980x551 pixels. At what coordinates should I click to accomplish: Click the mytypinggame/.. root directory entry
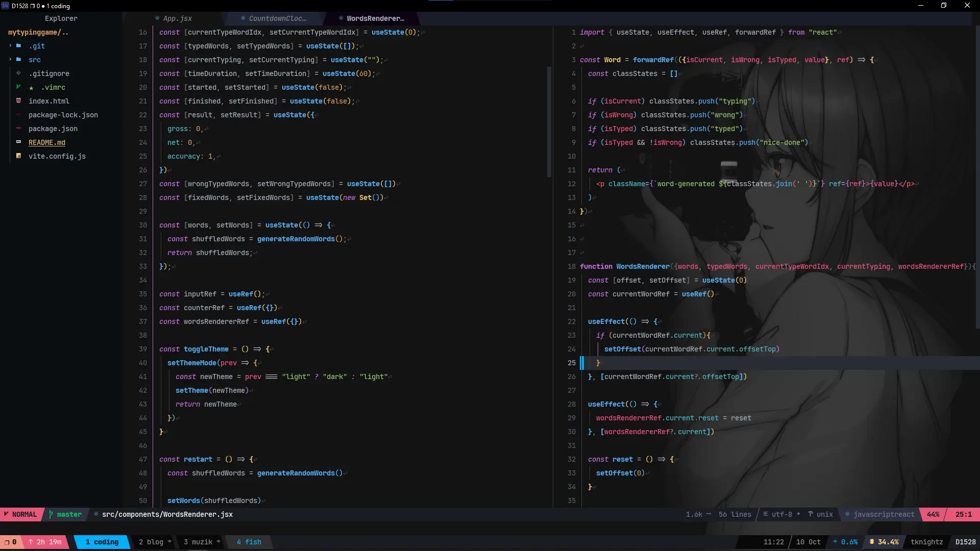[x=38, y=32]
